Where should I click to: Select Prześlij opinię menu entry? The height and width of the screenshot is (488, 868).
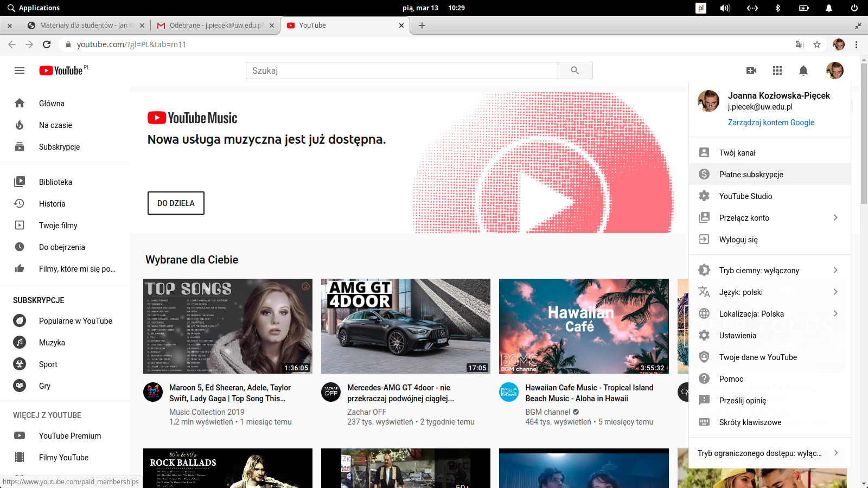click(x=770, y=401)
